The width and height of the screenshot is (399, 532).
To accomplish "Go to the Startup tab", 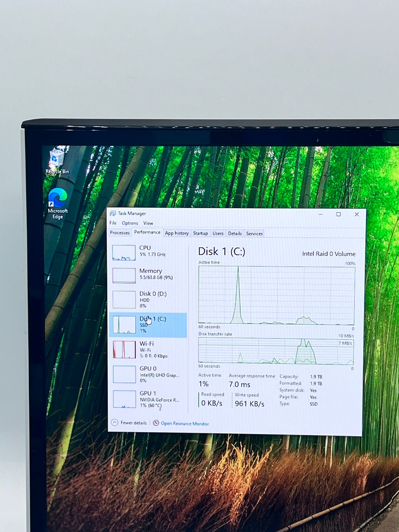I will click(x=200, y=233).
